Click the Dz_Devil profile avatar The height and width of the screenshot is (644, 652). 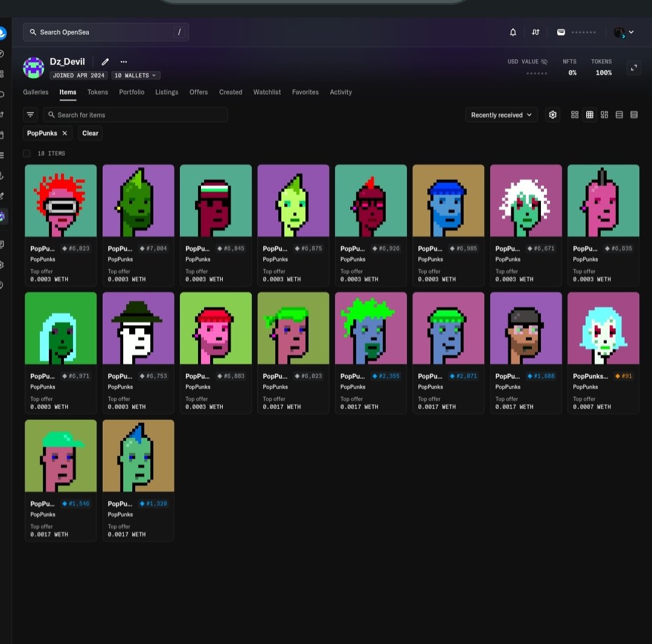coord(34,68)
